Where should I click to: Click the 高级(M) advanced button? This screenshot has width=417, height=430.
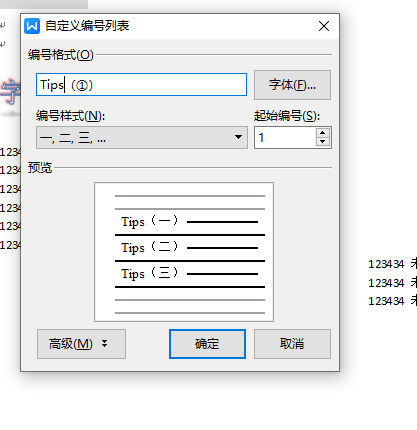81,344
